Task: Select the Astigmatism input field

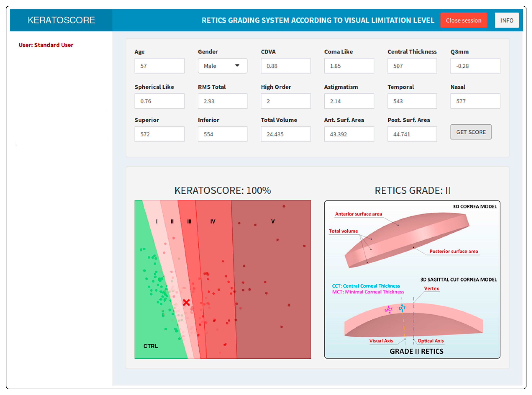Action: [x=349, y=101]
